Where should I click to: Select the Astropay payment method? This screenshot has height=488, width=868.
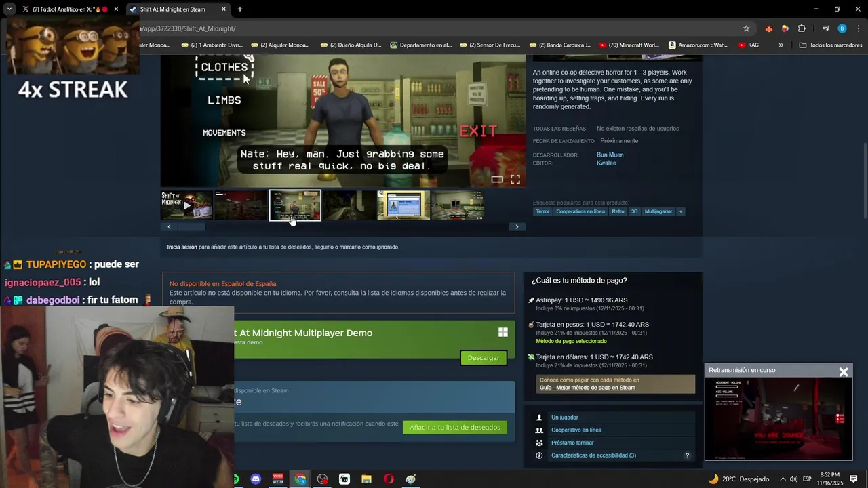(x=581, y=300)
